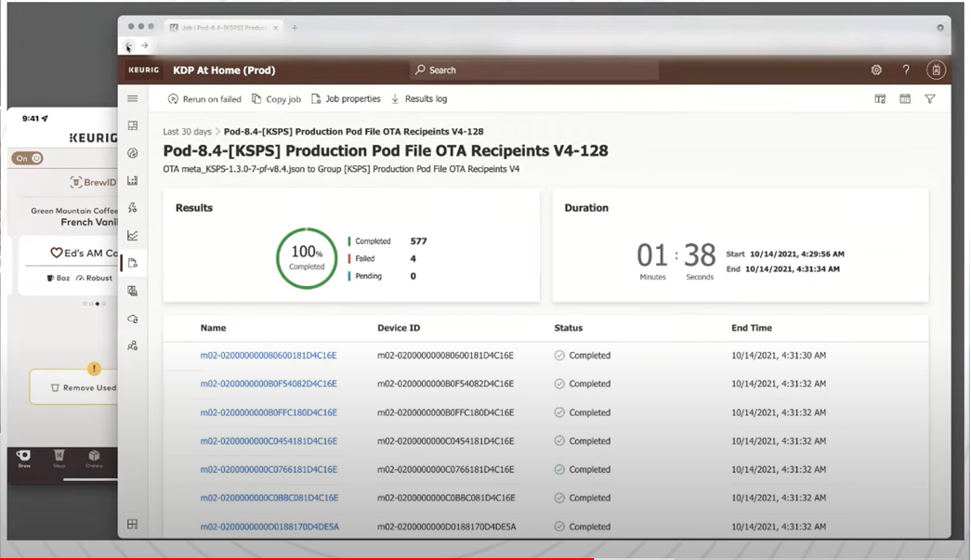Open the search-document icon in the sidebar
971x560 pixels.
(x=133, y=291)
